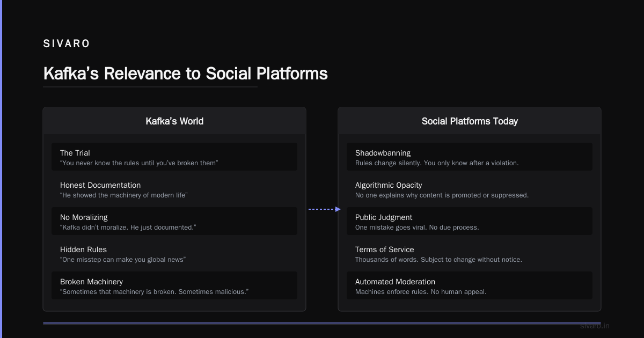Select the Honest Documentation row
Viewport: 644px width, 338px height.
(x=174, y=189)
